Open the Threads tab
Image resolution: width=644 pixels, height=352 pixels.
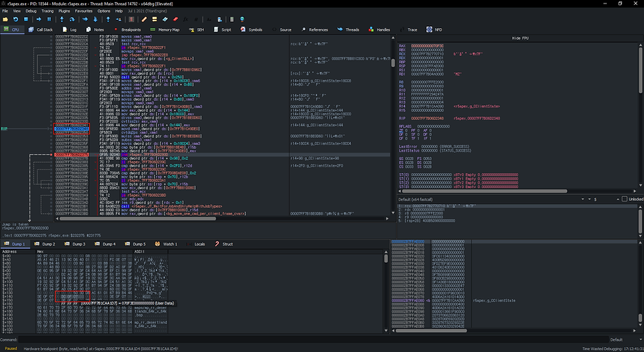click(x=348, y=30)
